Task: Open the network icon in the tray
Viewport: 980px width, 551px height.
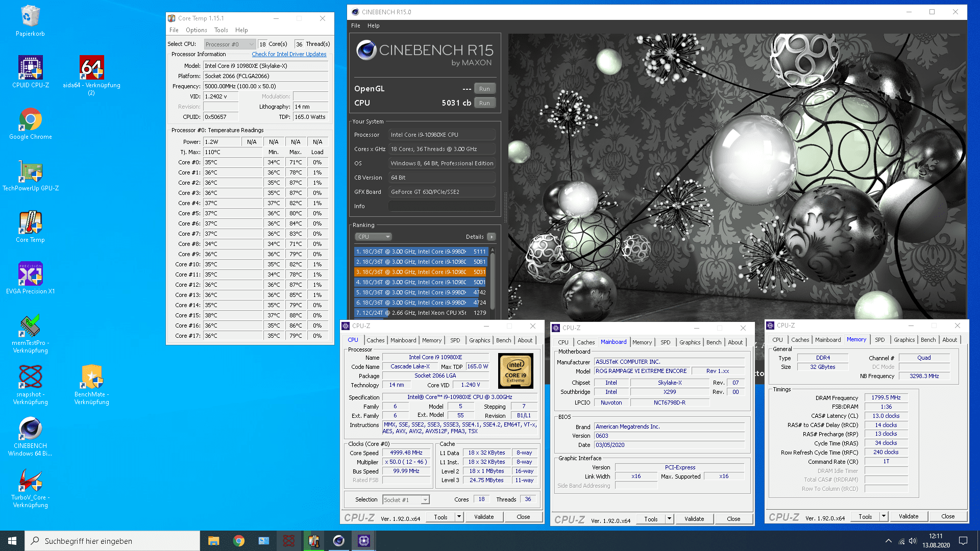Action: [x=901, y=541]
